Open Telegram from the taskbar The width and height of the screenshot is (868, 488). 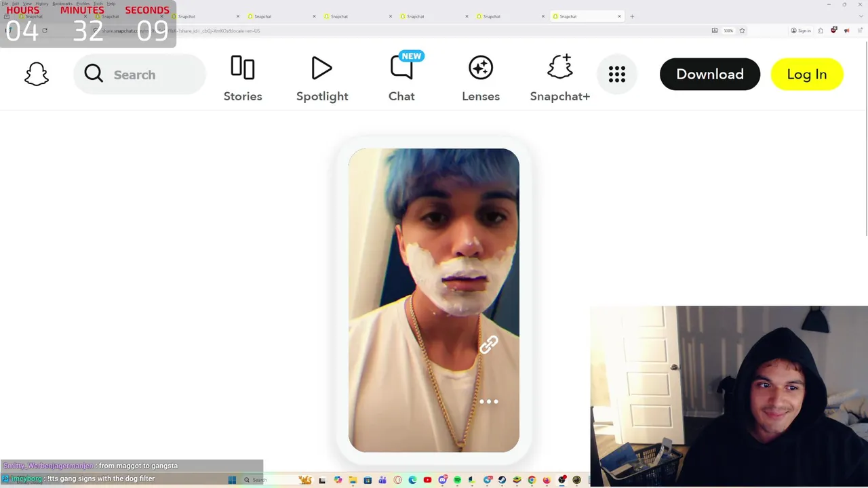point(488,480)
